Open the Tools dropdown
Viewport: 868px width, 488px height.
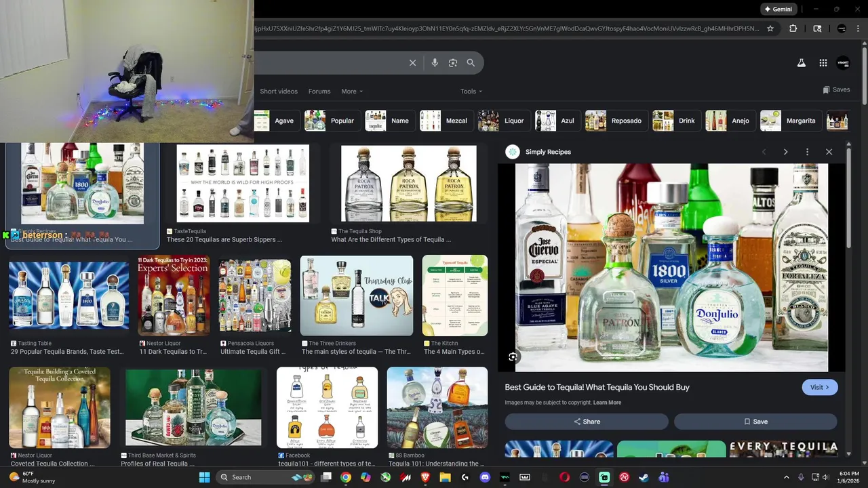[x=471, y=91]
